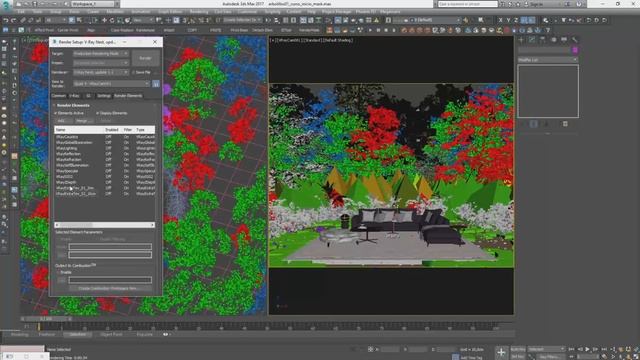
Task: Open the Target dropdown in Render Setup
Action: (x=100, y=53)
